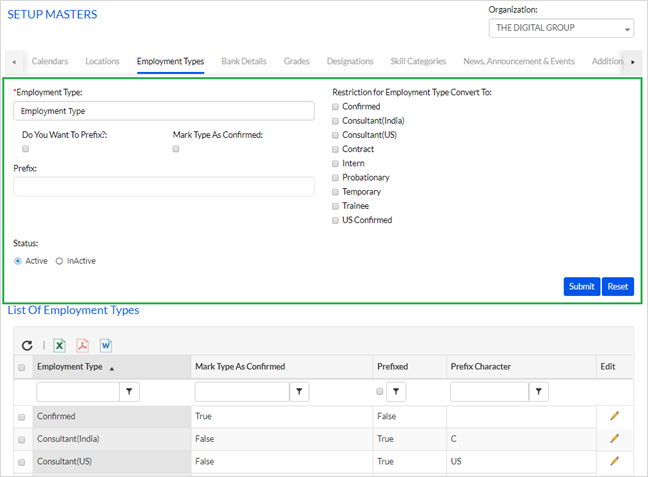This screenshot has width=648, height=477.
Task: Click Mark Type As Confirmed column header
Action: point(282,367)
